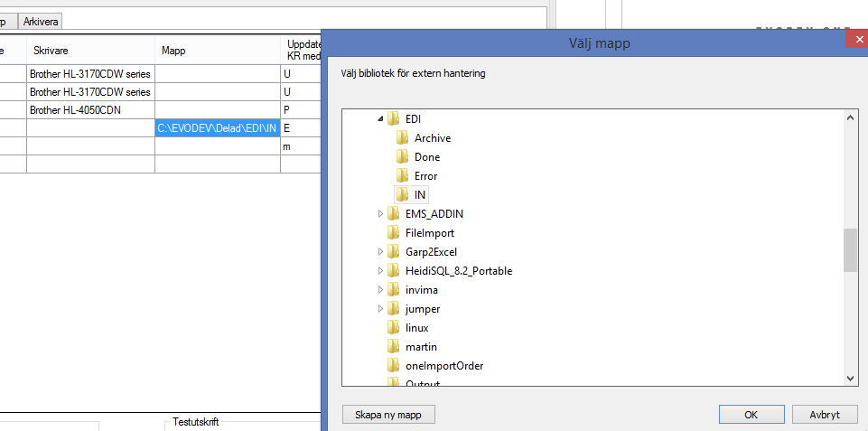The height and width of the screenshot is (431, 868).
Task: Create new folder with Skapa ny mapp
Action: point(388,415)
